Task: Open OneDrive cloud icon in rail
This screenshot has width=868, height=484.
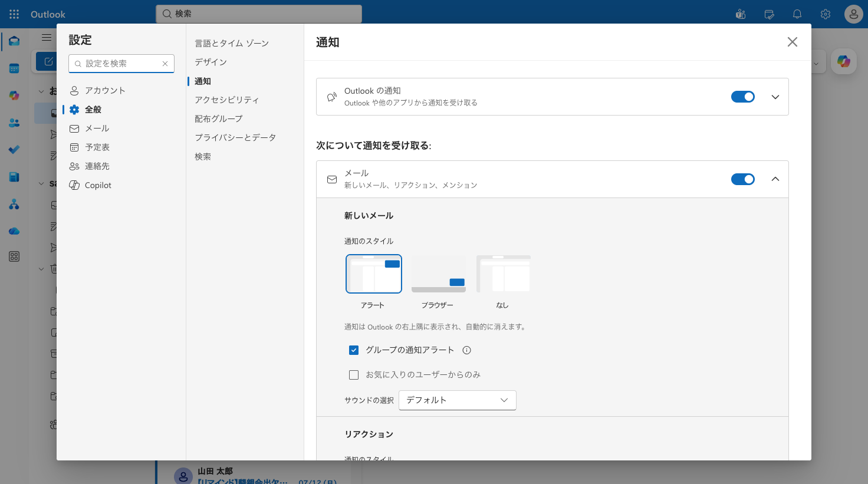Action: point(14,231)
